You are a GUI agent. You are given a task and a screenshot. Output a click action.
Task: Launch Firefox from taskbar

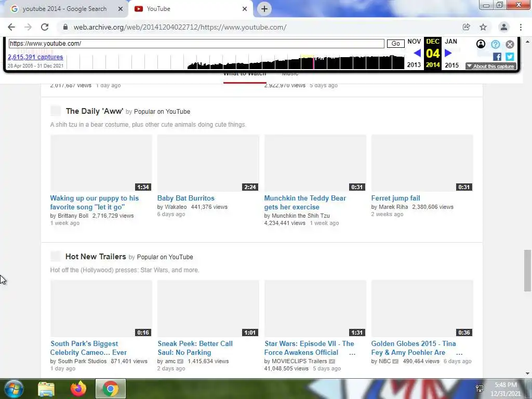pyautogui.click(x=78, y=389)
